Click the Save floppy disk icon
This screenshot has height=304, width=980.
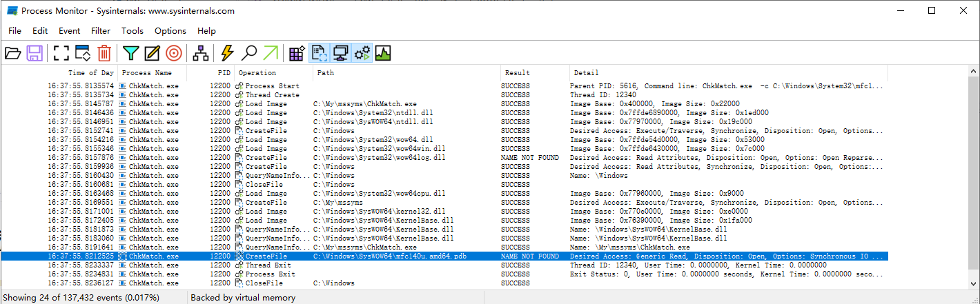pos(35,53)
